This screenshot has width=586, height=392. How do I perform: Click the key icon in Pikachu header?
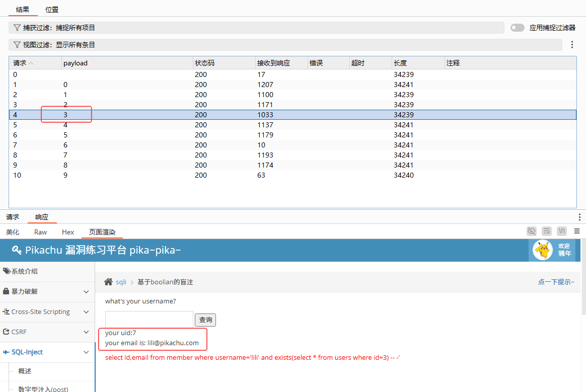[17, 250]
